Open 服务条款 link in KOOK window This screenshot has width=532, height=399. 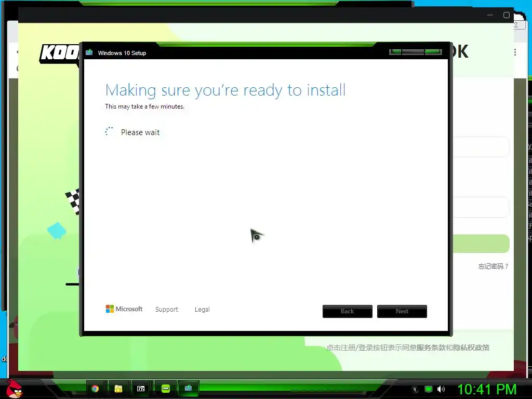pos(431,348)
